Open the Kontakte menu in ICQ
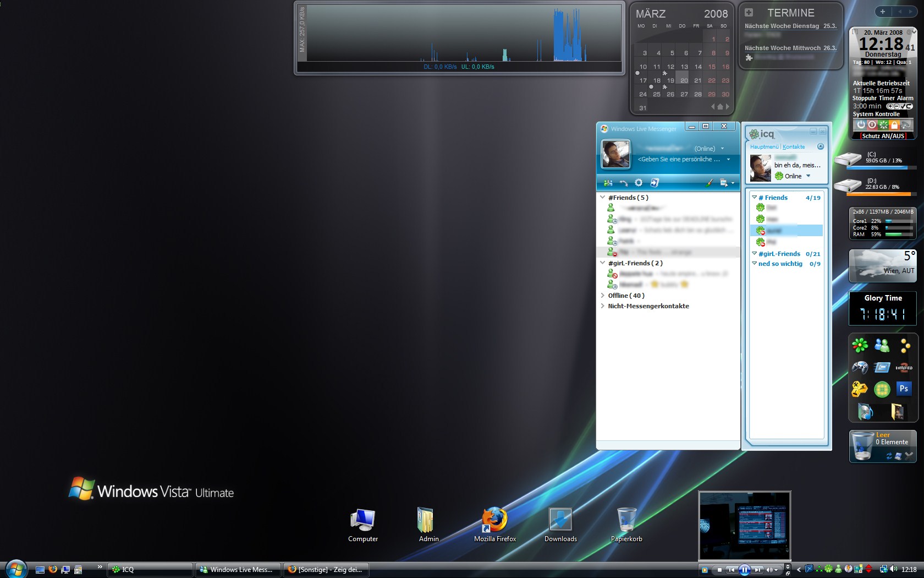924x578 pixels. click(x=794, y=147)
